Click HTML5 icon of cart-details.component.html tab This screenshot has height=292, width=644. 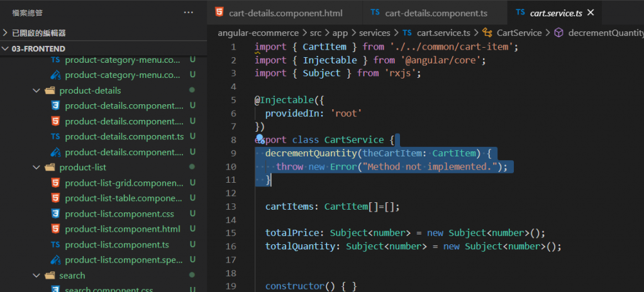point(219,13)
